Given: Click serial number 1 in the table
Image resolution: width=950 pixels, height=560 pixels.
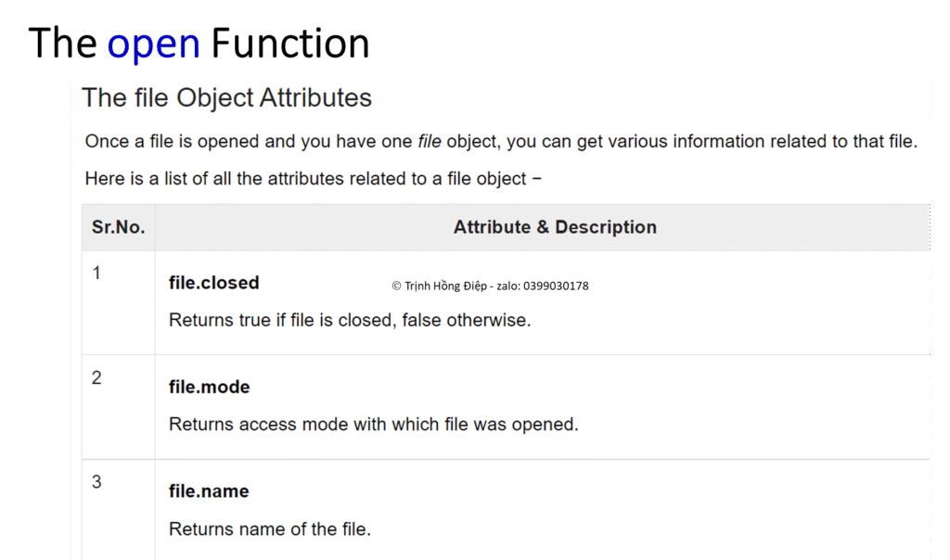Looking at the screenshot, I should 96,273.
